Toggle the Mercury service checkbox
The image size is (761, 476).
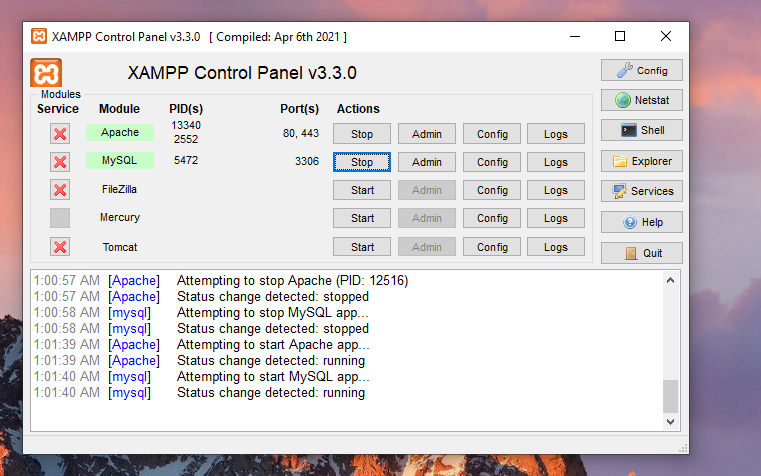coord(60,218)
